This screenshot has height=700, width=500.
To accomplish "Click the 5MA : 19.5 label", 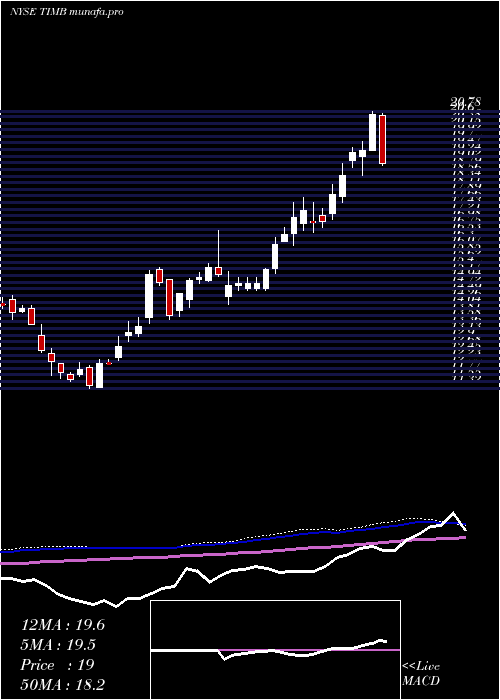I will click(58, 645).
